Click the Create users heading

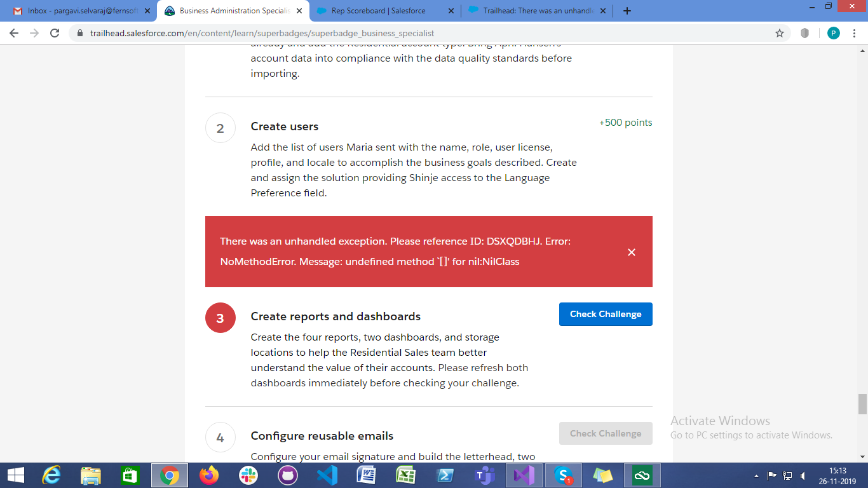click(285, 126)
